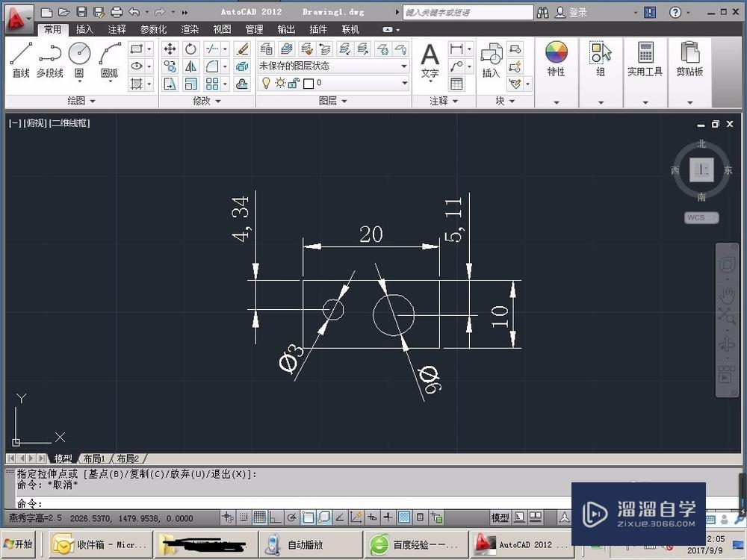Image resolution: width=747 pixels, height=560 pixels.
Task: Click the Move tool in Modify panel
Action: click(x=170, y=49)
